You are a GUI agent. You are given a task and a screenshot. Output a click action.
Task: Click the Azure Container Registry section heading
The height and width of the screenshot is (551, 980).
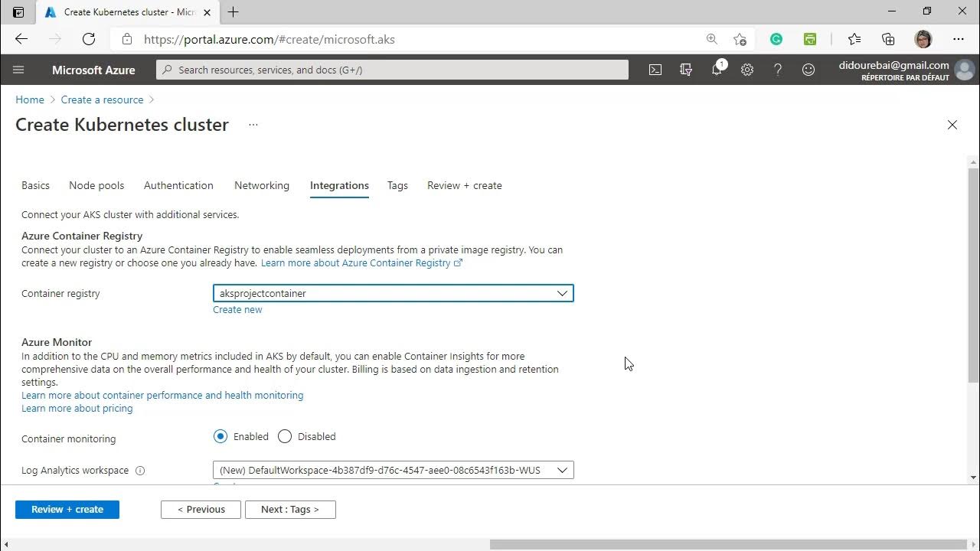(82, 236)
